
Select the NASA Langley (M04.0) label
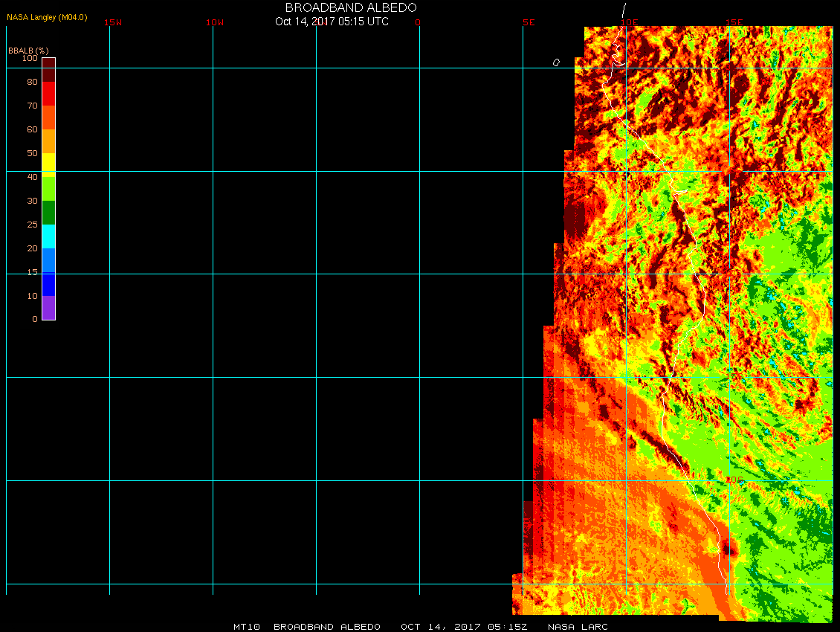pyautogui.click(x=47, y=17)
